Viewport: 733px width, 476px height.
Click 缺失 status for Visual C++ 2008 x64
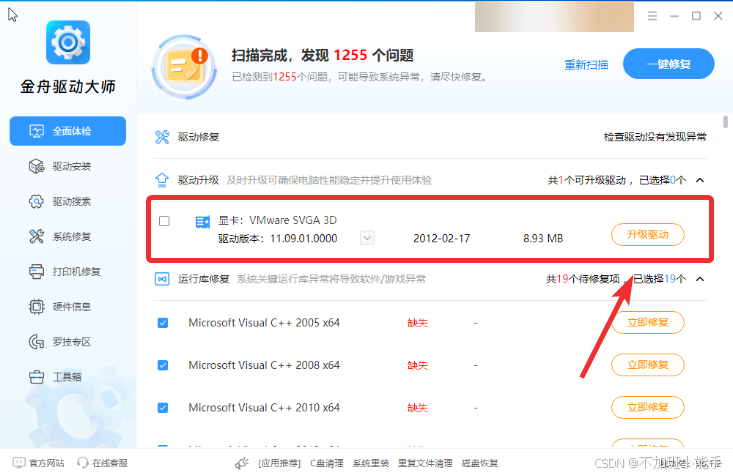coord(417,365)
